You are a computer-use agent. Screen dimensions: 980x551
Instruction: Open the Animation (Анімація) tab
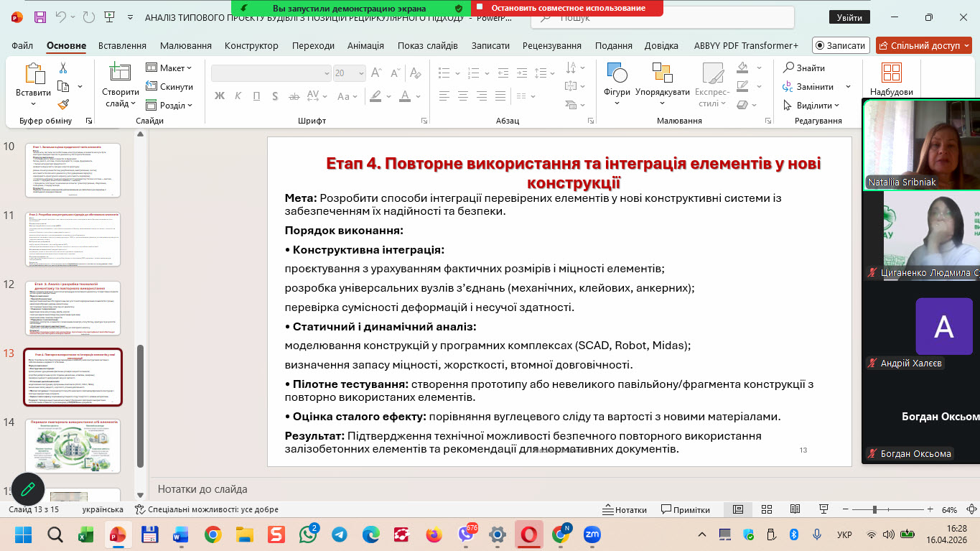[x=365, y=45]
